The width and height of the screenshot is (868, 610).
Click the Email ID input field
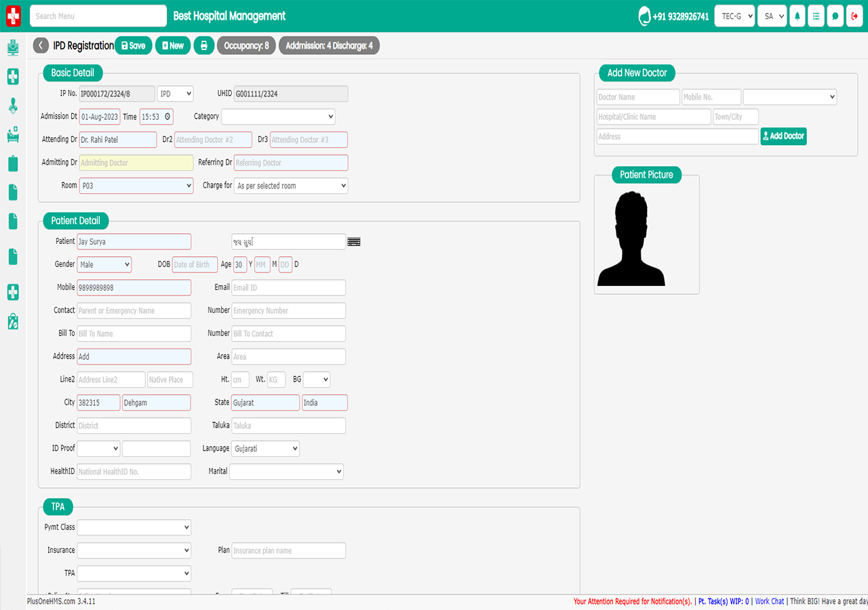(288, 287)
